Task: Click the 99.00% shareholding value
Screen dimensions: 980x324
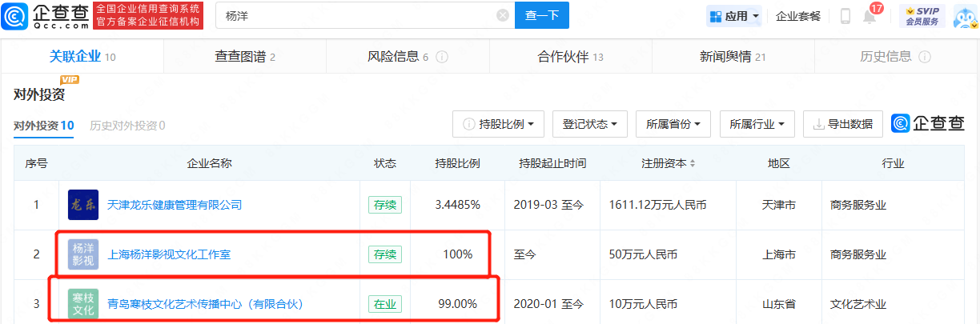Action: (457, 304)
